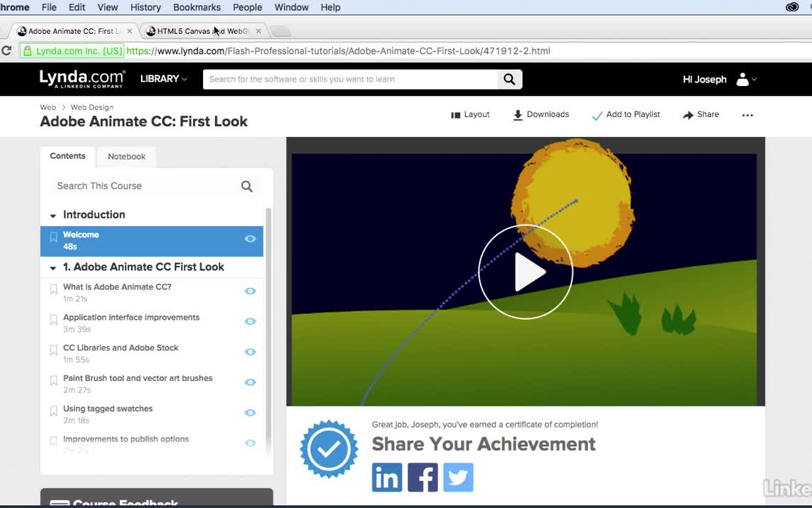Image resolution: width=812 pixels, height=508 pixels.
Task: Click the certificate of completion badge
Action: coord(329,449)
